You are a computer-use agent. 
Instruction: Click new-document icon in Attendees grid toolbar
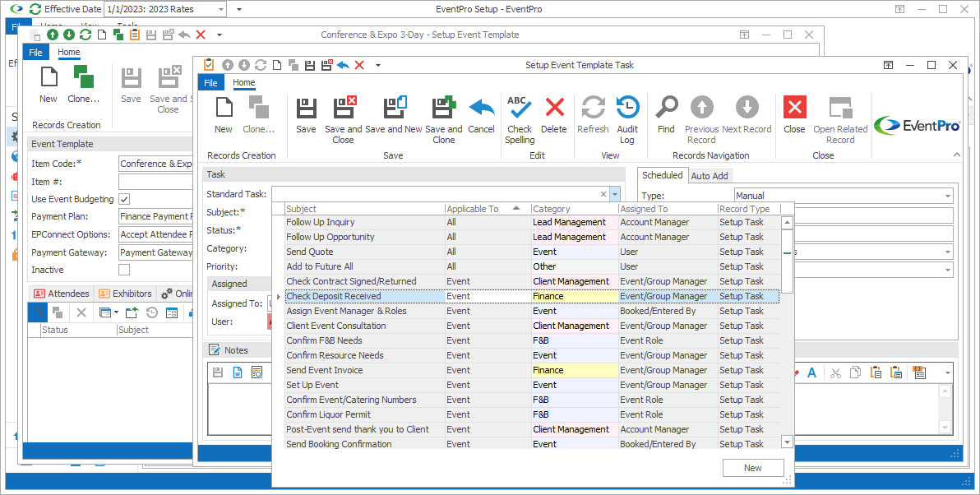[x=38, y=312]
